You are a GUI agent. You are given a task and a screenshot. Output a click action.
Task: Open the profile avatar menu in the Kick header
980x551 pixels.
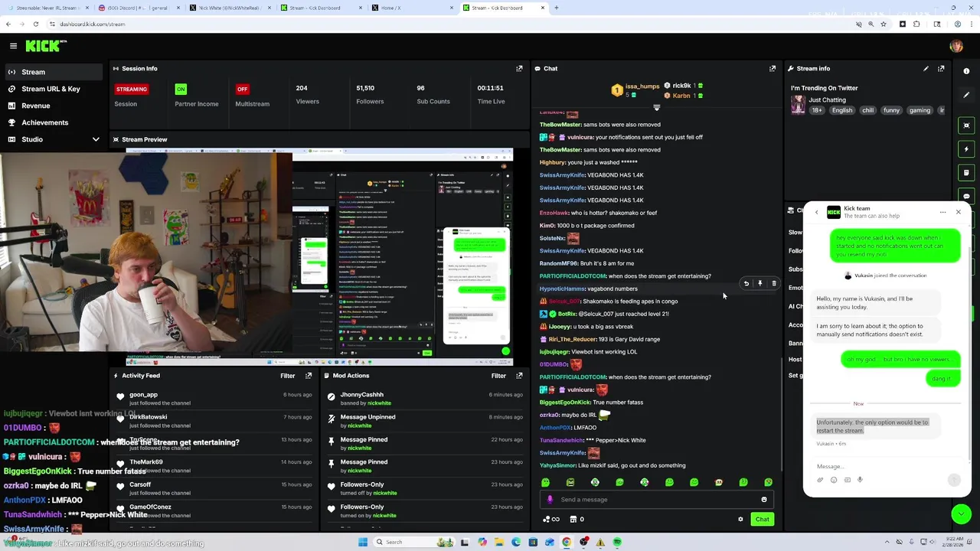coord(956,46)
